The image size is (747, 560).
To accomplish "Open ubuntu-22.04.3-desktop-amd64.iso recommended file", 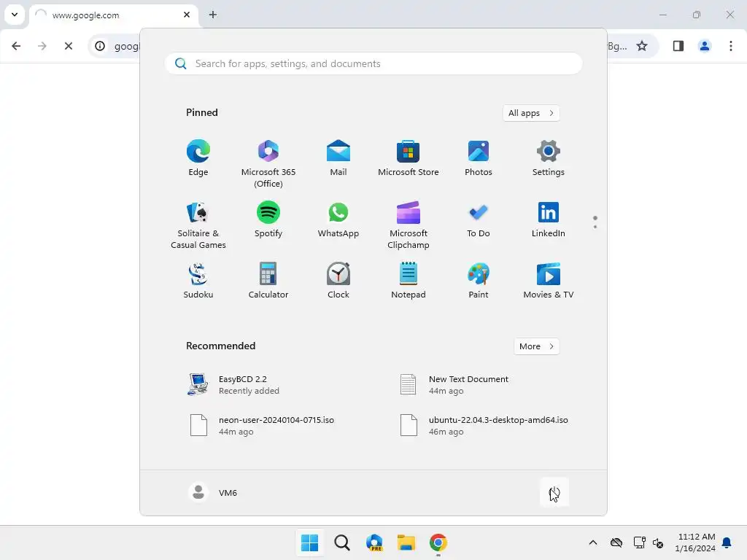I will click(x=484, y=426).
